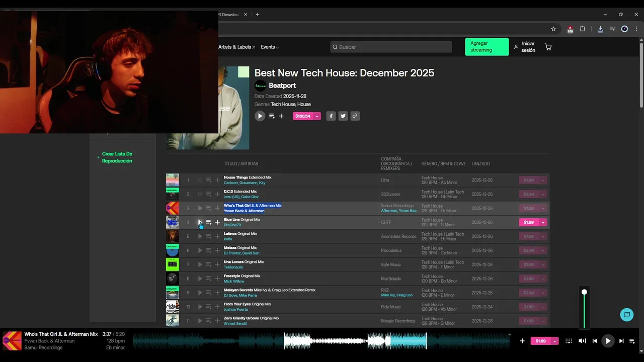
Task: Expand player bar $1.69 price dropdown arrow
Action: click(555, 341)
